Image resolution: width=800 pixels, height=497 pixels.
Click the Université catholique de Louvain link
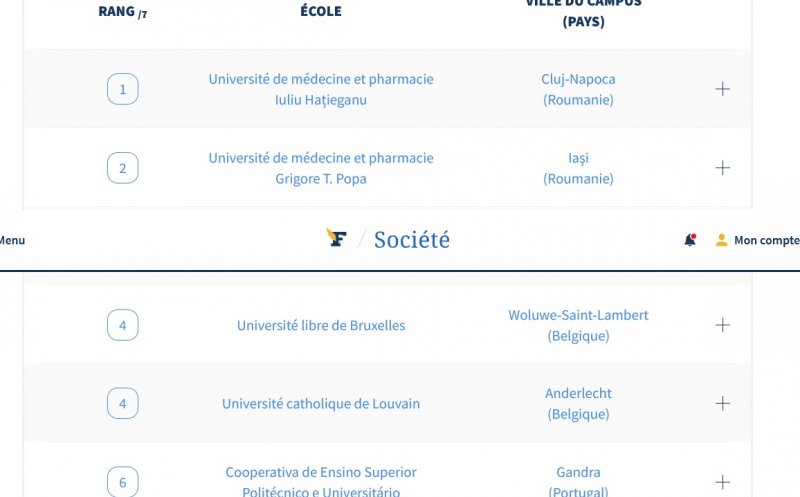tap(321, 404)
